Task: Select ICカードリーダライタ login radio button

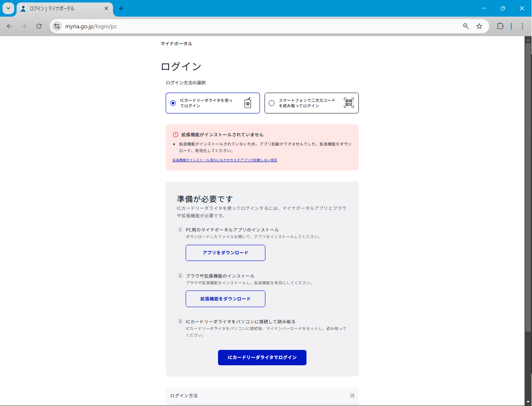Action: tap(173, 103)
